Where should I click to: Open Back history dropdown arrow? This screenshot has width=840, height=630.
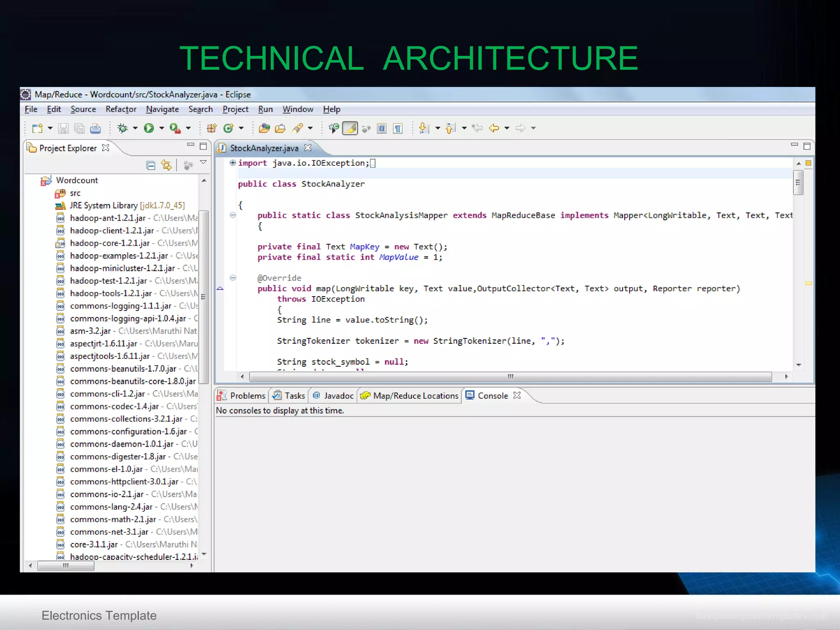coord(507,128)
